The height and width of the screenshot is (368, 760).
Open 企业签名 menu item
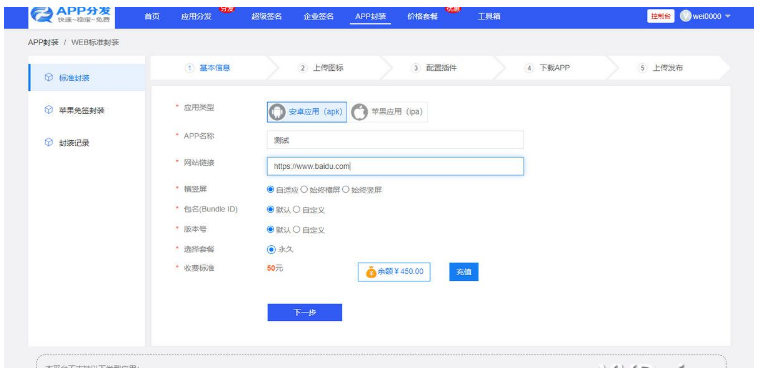pos(318,16)
